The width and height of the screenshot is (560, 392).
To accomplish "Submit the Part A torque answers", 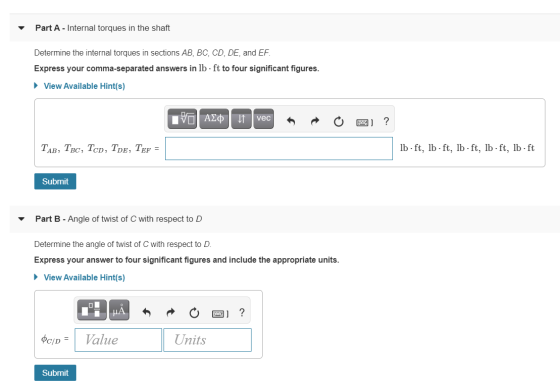I will (55, 181).
